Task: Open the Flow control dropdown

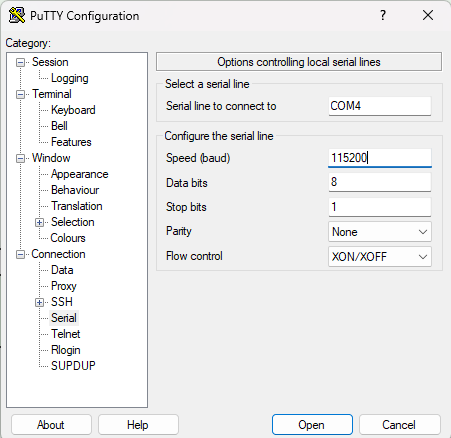Action: 380,257
